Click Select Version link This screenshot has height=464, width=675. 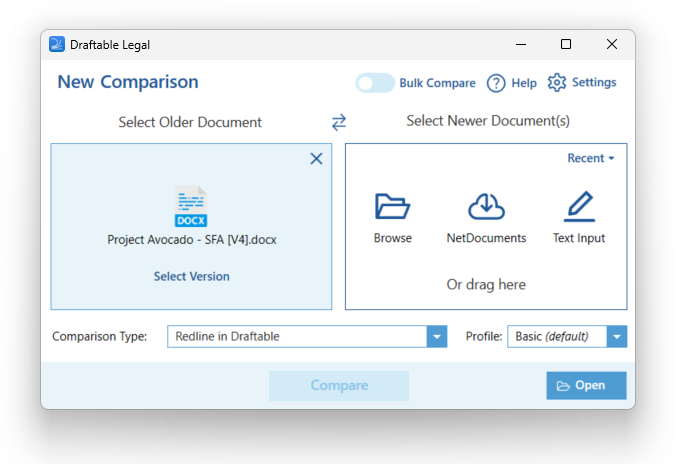pos(192,276)
